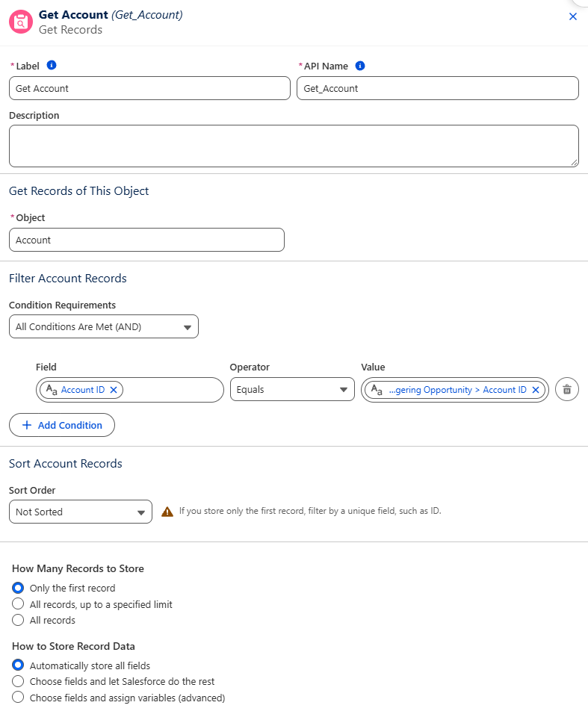
Task: Click the text type icon in Value pill
Action: tap(377, 390)
